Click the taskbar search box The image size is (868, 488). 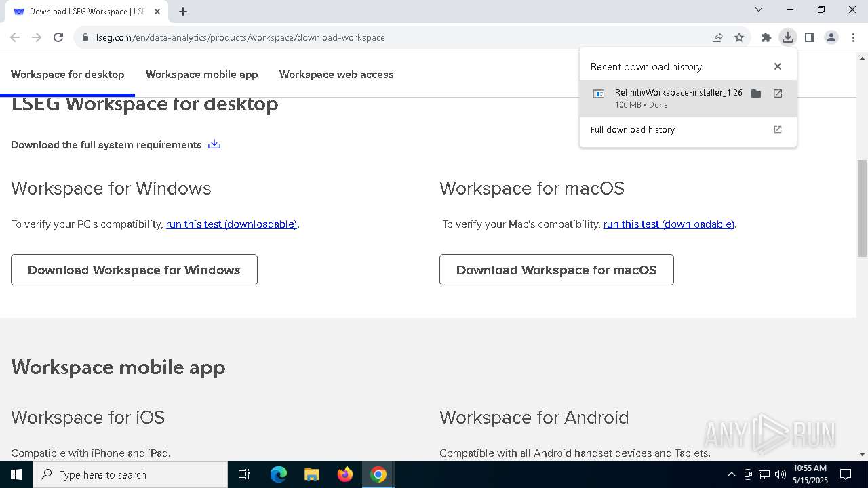(x=130, y=474)
